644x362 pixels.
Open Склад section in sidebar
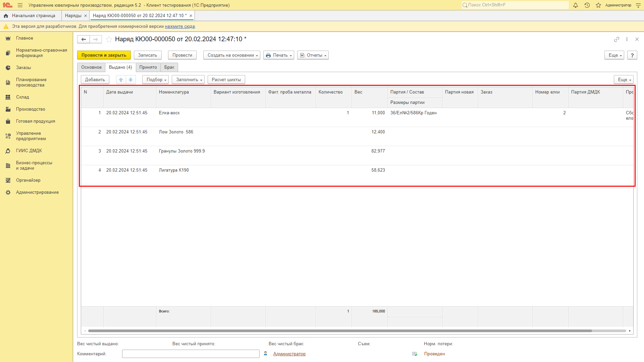click(22, 97)
